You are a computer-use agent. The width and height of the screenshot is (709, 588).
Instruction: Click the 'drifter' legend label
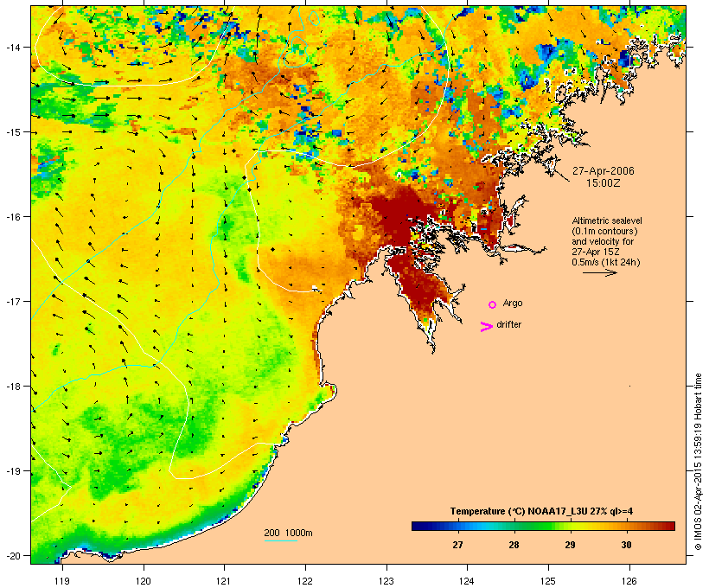[x=508, y=324]
